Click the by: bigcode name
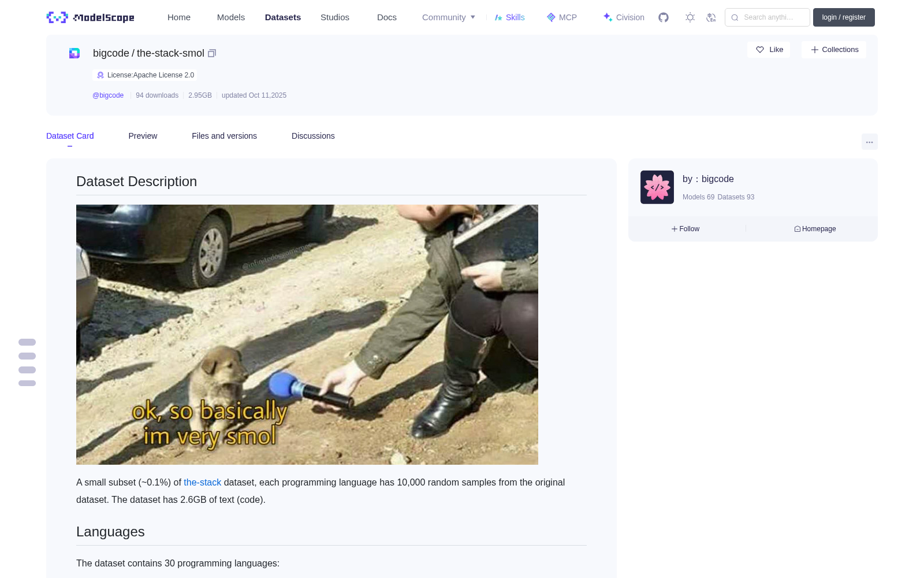924x578 pixels. coord(708,179)
